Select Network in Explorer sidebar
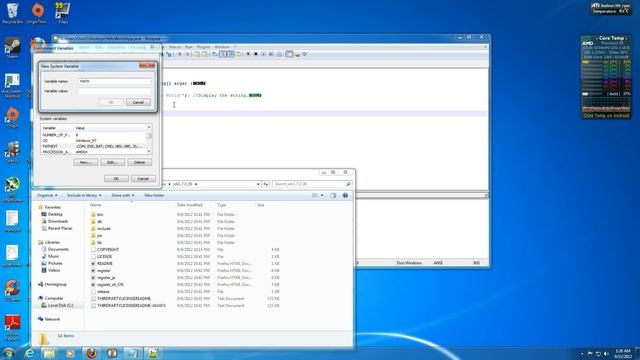This screenshot has height=360, width=640. point(52,319)
